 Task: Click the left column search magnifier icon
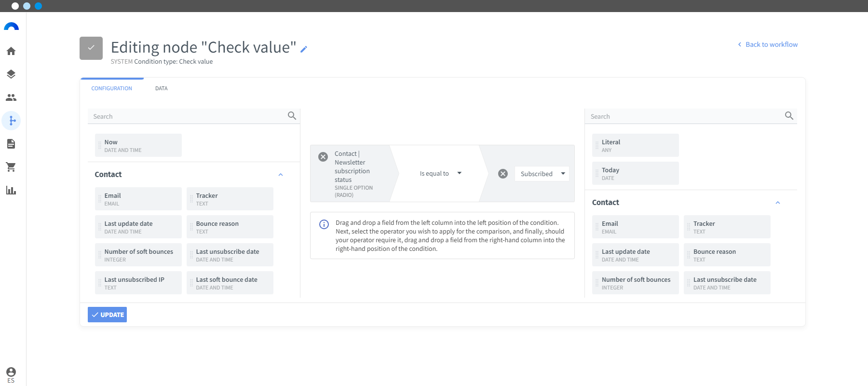pos(292,116)
